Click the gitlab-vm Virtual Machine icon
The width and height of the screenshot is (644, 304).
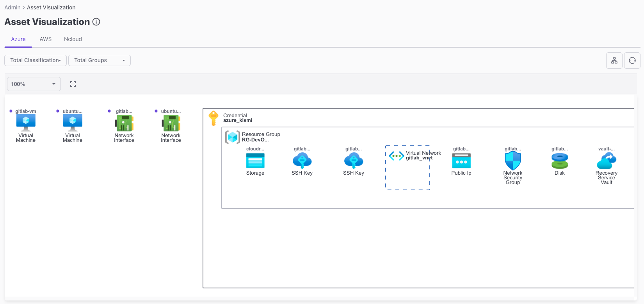pyautogui.click(x=26, y=122)
